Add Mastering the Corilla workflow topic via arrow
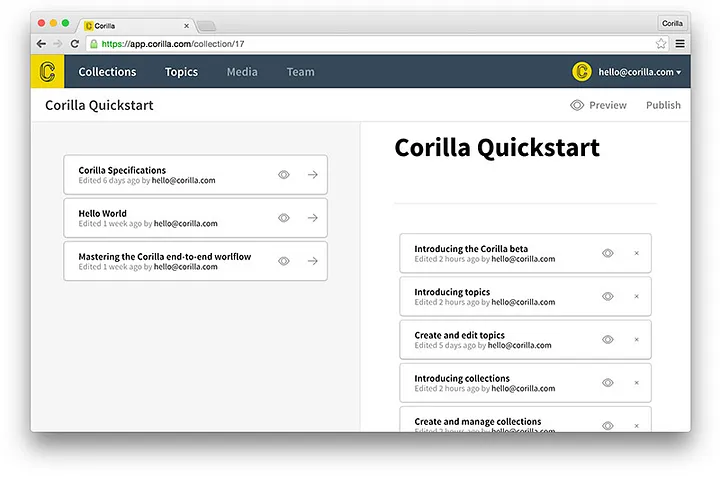This screenshot has height=480, width=720. pos(313,261)
